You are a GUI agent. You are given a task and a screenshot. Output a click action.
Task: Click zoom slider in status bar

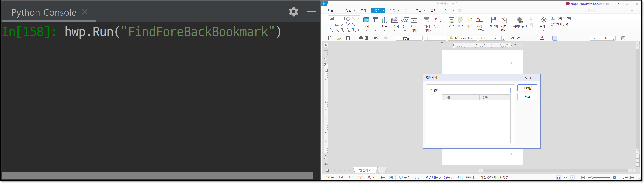click(599, 177)
